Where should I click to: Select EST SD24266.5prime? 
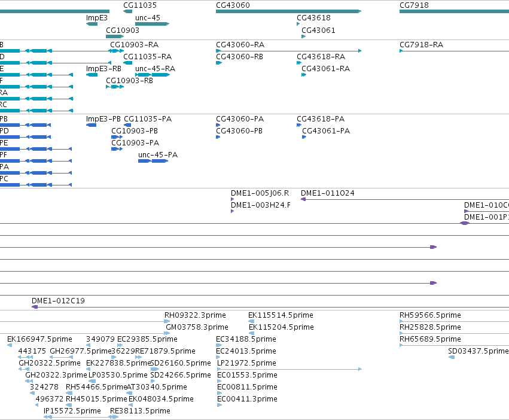tap(181, 375)
